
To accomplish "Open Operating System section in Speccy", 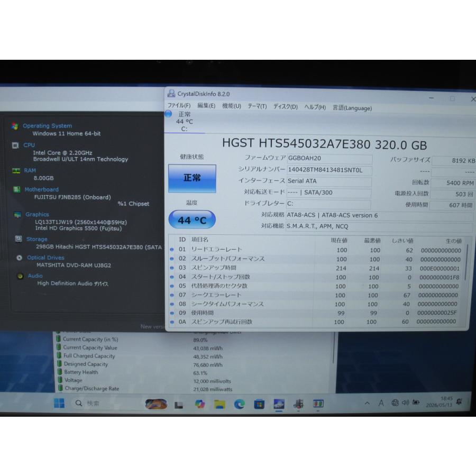I will pos(48,126).
